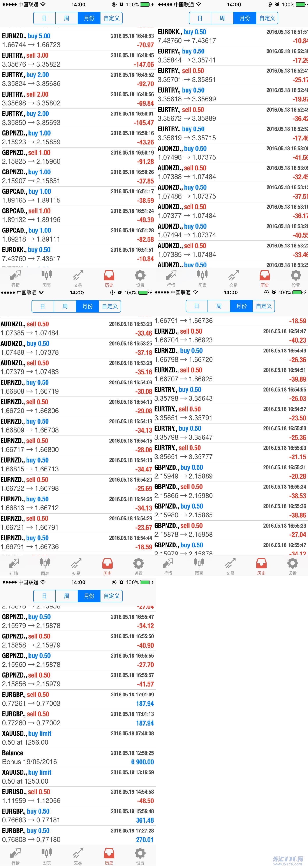Select 周 week tab in middle-right screenshot
Image resolution: width=308 pixels, height=868 pixels.
pos(219,306)
